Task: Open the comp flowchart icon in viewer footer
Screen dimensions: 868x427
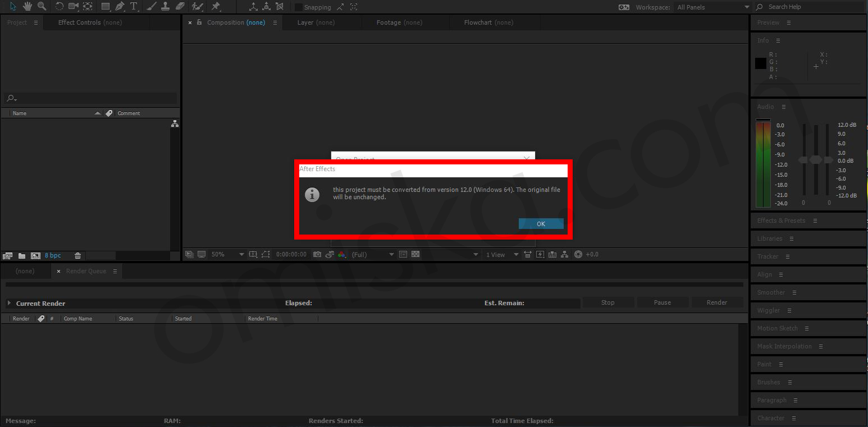Action: (565, 254)
